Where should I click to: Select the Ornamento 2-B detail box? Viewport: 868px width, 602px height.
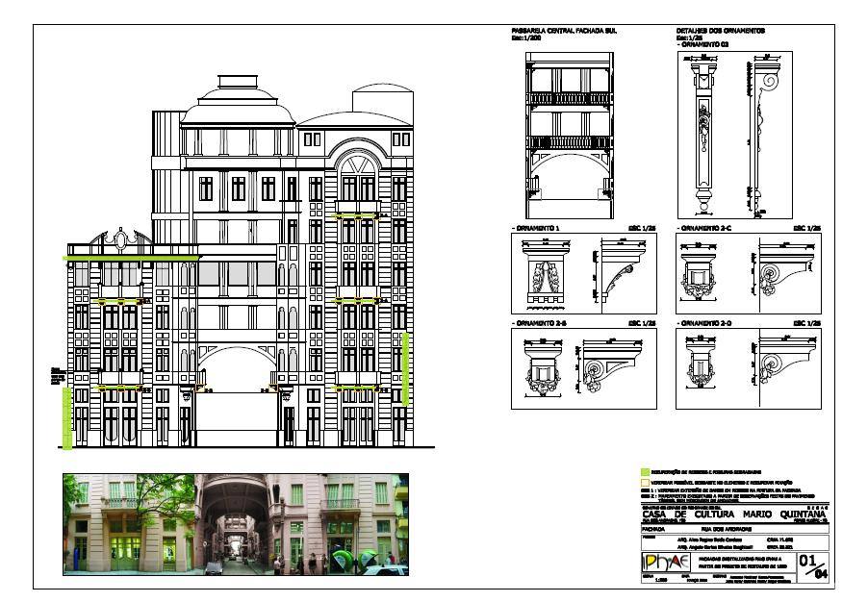(x=583, y=368)
